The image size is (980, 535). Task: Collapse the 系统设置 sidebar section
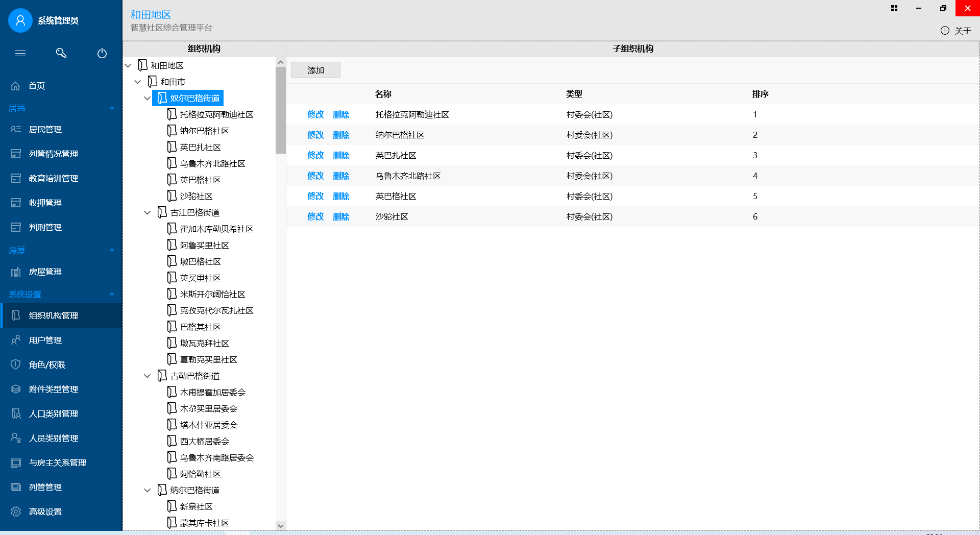[x=112, y=295]
